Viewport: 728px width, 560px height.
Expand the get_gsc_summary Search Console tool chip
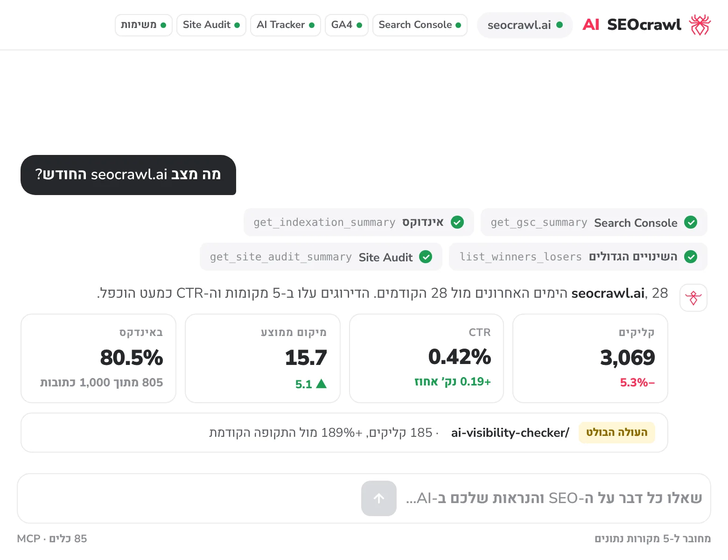point(594,222)
